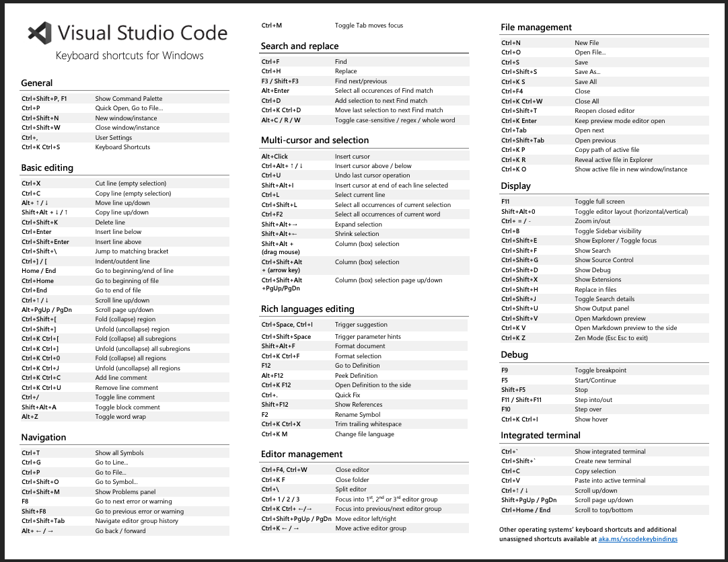Click the 'Editor management' section heading
728x562 pixels.
point(301,454)
